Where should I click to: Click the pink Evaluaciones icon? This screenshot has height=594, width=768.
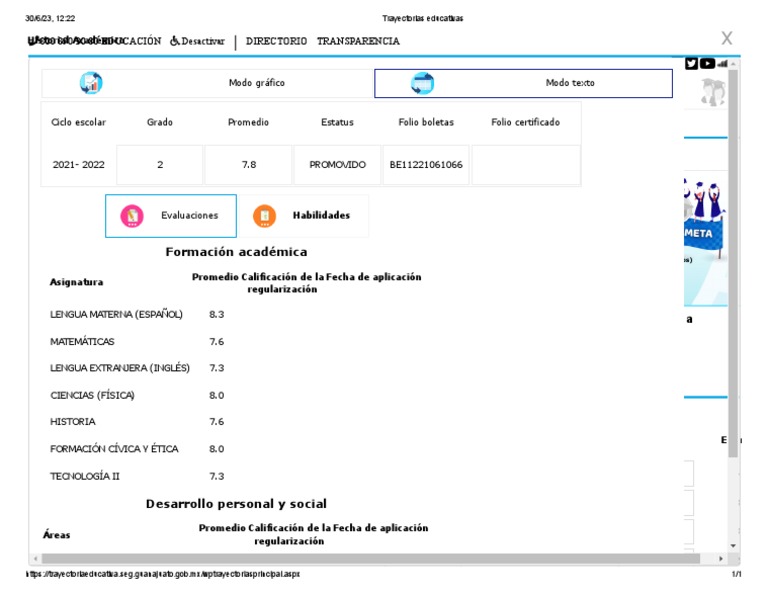pyautogui.click(x=132, y=215)
